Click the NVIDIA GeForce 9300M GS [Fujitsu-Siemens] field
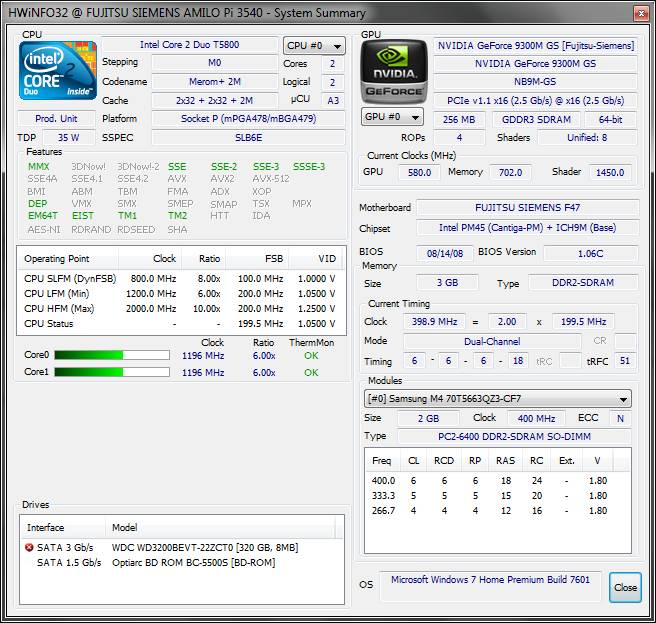 (536, 46)
